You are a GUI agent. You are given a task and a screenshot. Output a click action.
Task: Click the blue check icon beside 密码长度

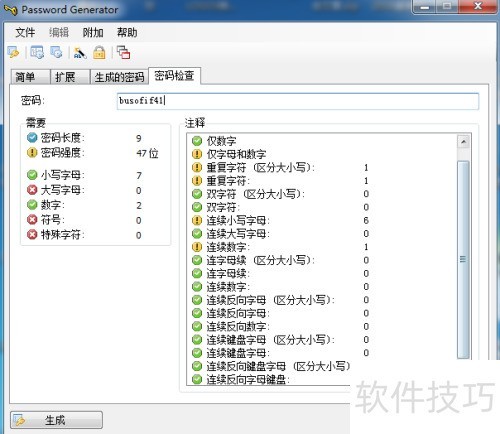(x=32, y=137)
